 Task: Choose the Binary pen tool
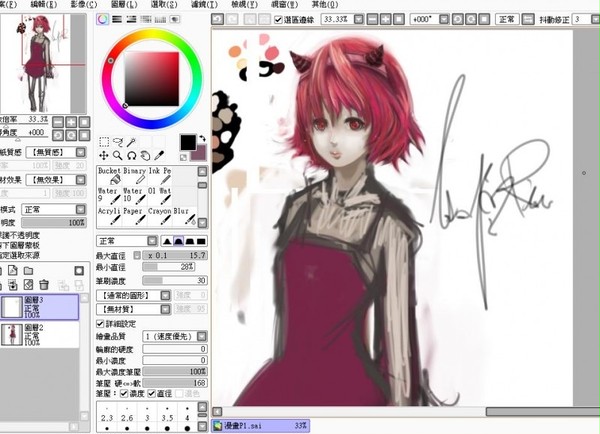click(x=135, y=175)
